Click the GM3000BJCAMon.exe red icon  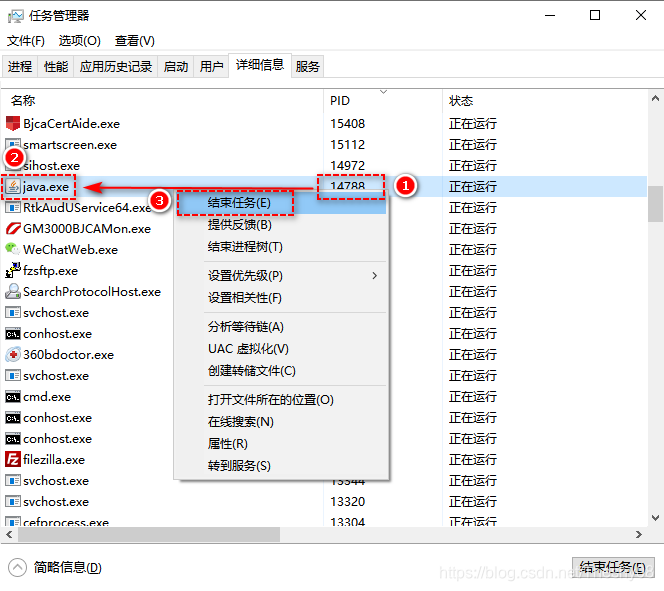(x=13, y=229)
